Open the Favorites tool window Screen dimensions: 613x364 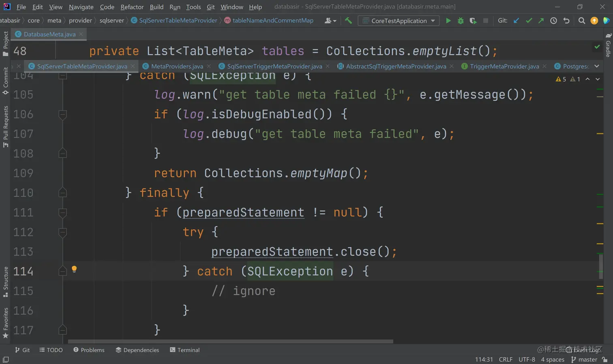click(5, 323)
